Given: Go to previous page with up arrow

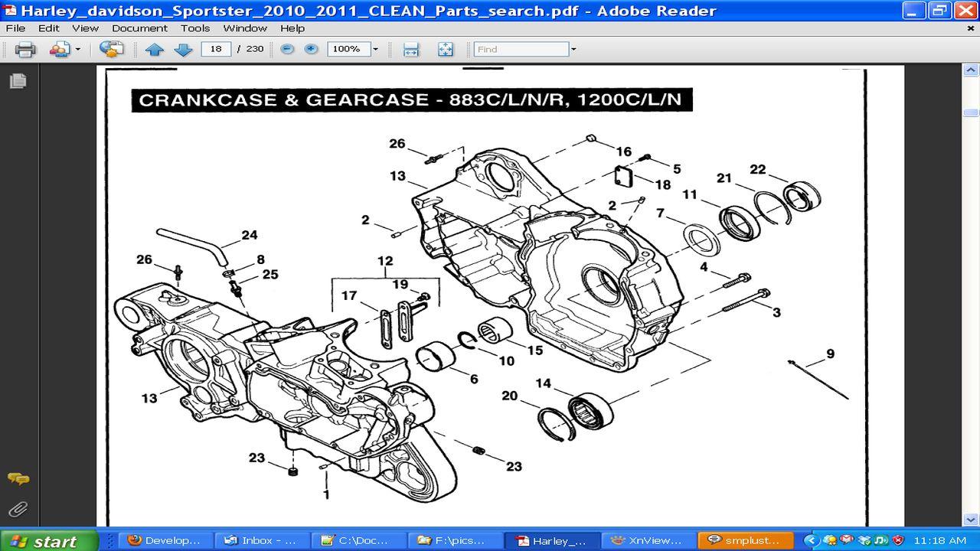Looking at the screenshot, I should [155, 50].
